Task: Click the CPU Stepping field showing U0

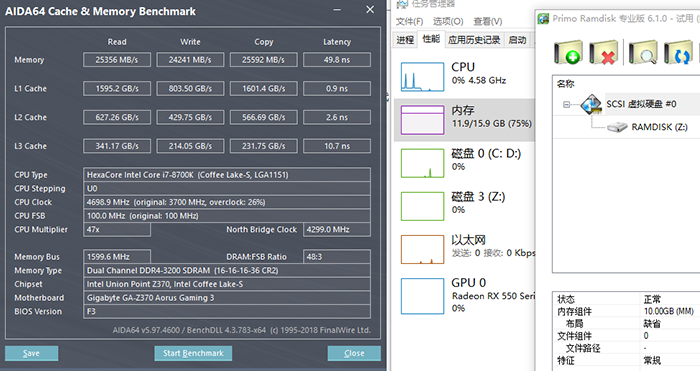Action: [227, 188]
